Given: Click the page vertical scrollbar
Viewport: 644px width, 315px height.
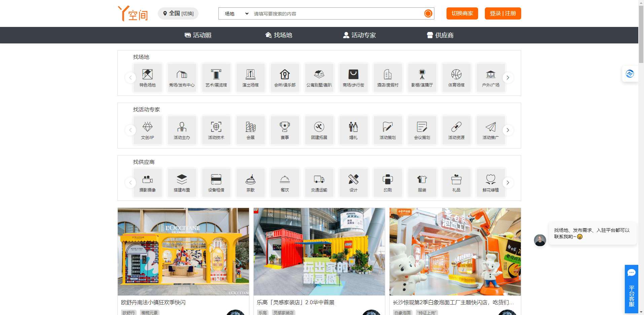Looking at the screenshot, I should [641, 34].
